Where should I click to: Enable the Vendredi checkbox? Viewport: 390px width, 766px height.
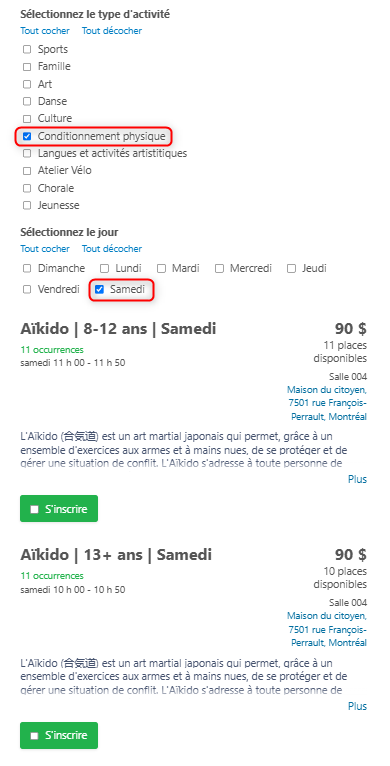[x=27, y=290]
